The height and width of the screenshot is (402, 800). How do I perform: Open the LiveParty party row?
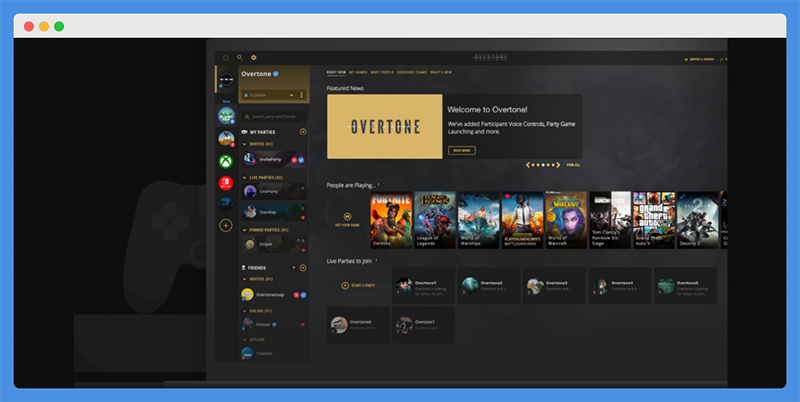coord(274,191)
